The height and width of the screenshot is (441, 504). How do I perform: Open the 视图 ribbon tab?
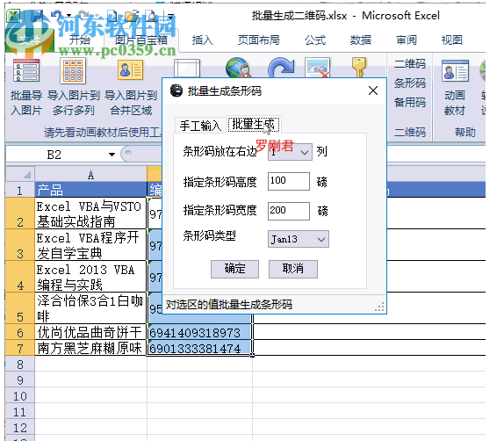point(452,40)
